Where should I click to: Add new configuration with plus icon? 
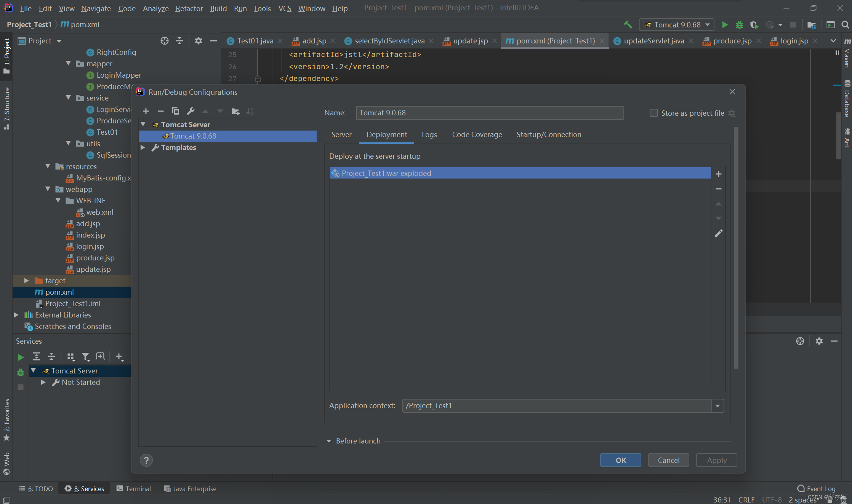[x=146, y=111]
